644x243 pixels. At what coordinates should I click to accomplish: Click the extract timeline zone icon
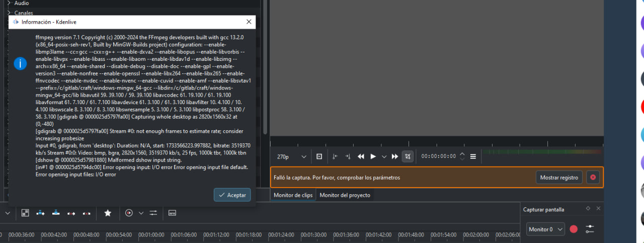71,213
